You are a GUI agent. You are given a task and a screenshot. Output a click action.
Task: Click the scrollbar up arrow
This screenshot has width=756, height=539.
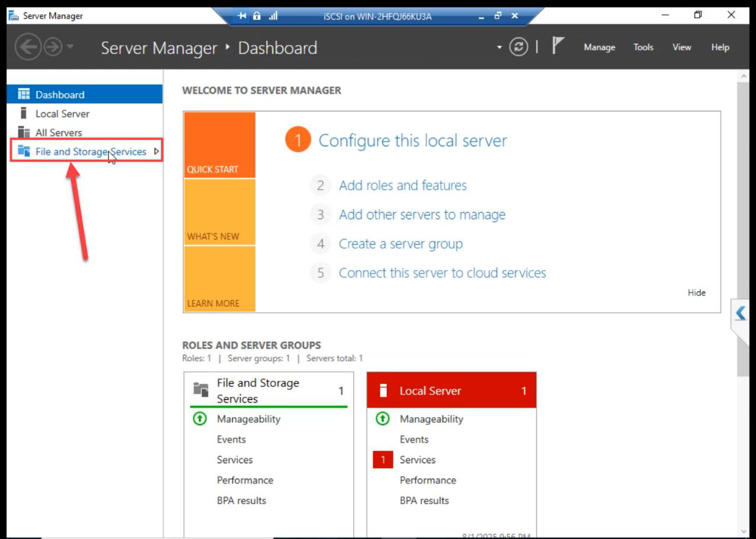coord(743,77)
